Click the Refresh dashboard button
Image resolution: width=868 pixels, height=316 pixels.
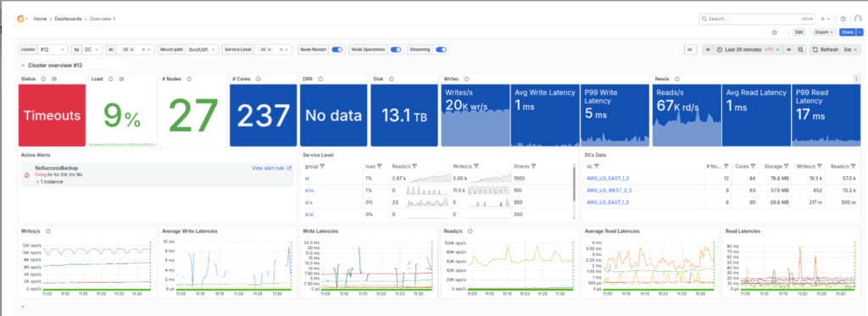(x=825, y=50)
